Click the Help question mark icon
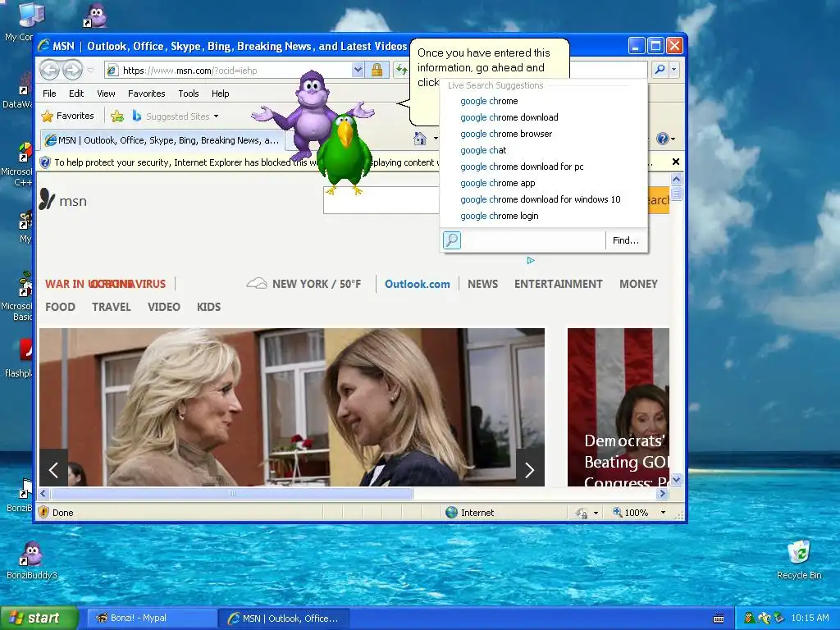The image size is (840, 630). (x=663, y=139)
